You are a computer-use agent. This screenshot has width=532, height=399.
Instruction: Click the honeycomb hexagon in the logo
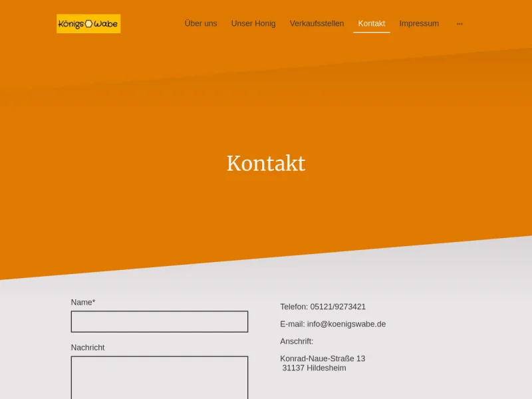tap(88, 24)
